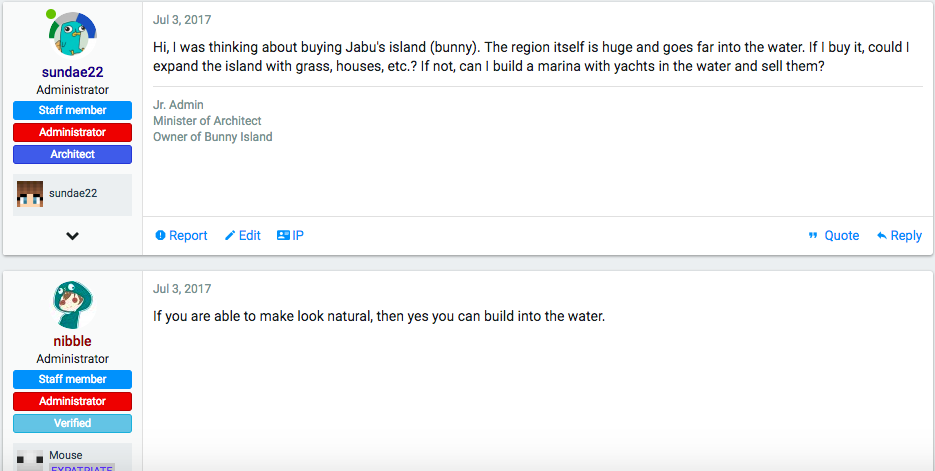Click nibble's Mouse character icon
Viewport: 935px width, 471px height.
point(30,459)
